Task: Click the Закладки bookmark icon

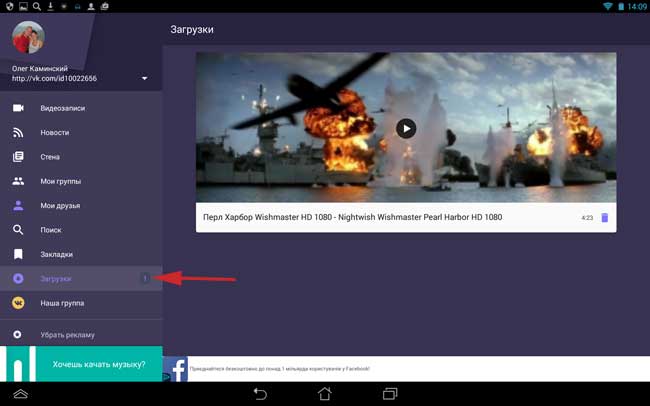Action: [18, 254]
